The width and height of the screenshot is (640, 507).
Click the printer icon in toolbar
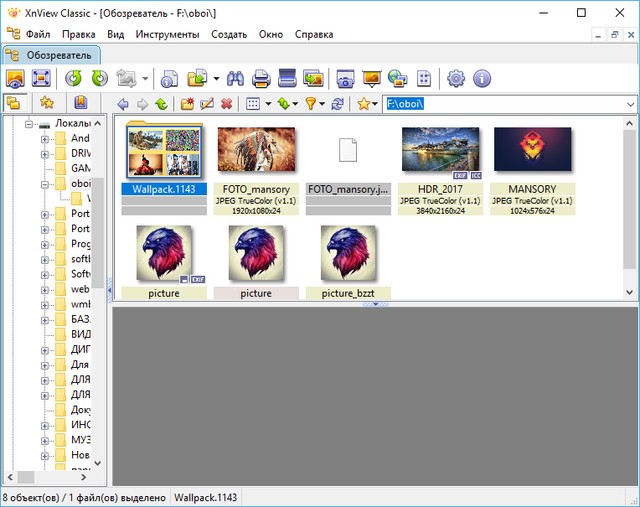coord(262,78)
